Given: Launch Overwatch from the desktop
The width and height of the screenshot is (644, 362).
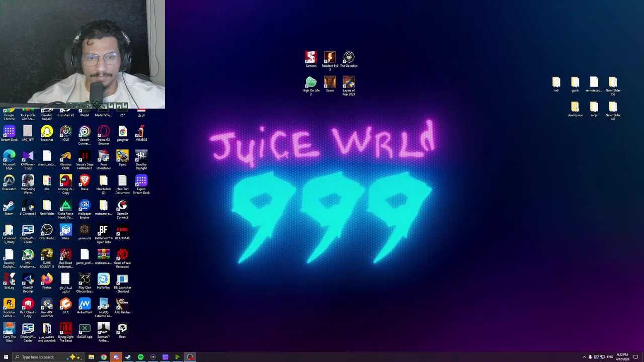Looking at the screenshot, I should click(x=9, y=182).
